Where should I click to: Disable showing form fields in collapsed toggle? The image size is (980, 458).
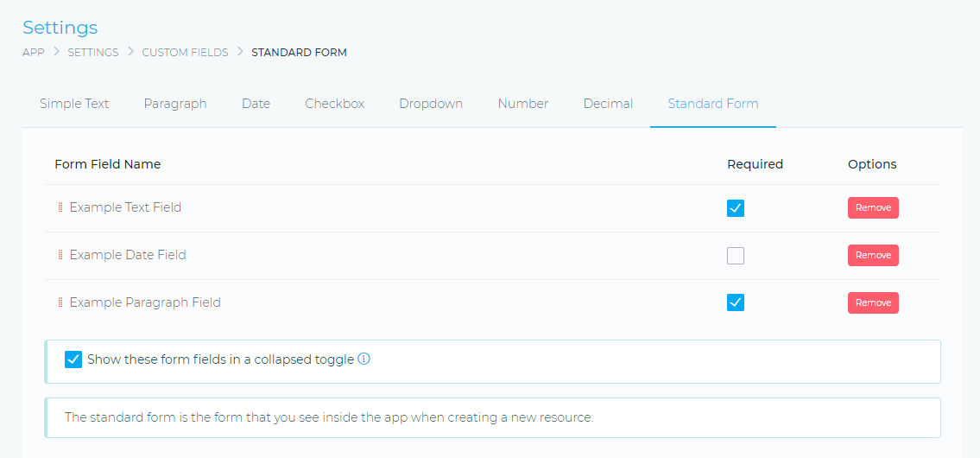tap(73, 359)
